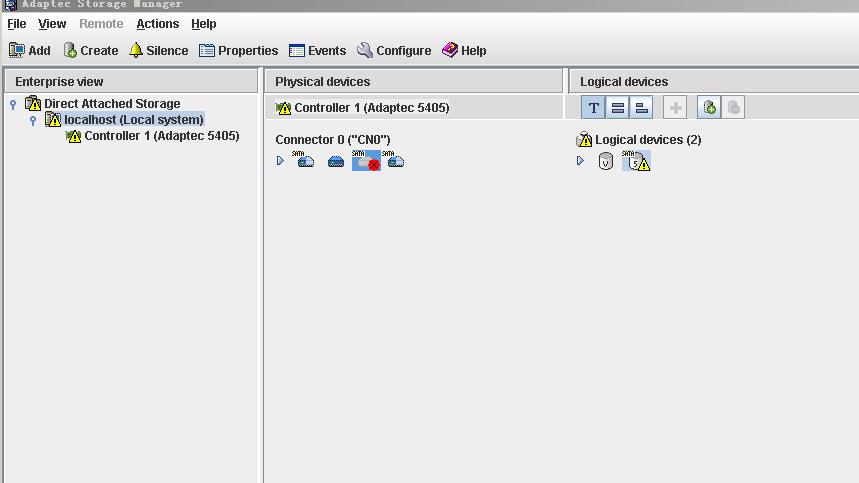Select the degraded logical drive with warning

tap(636, 161)
